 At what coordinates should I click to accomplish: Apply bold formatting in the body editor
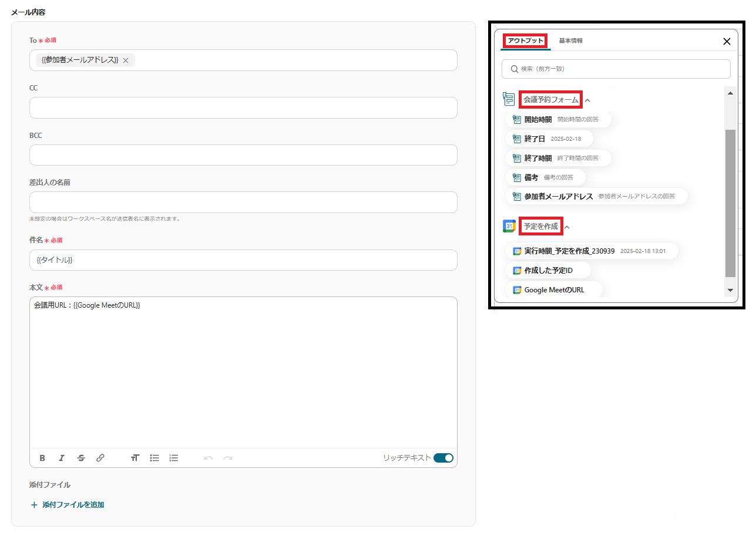tap(42, 458)
